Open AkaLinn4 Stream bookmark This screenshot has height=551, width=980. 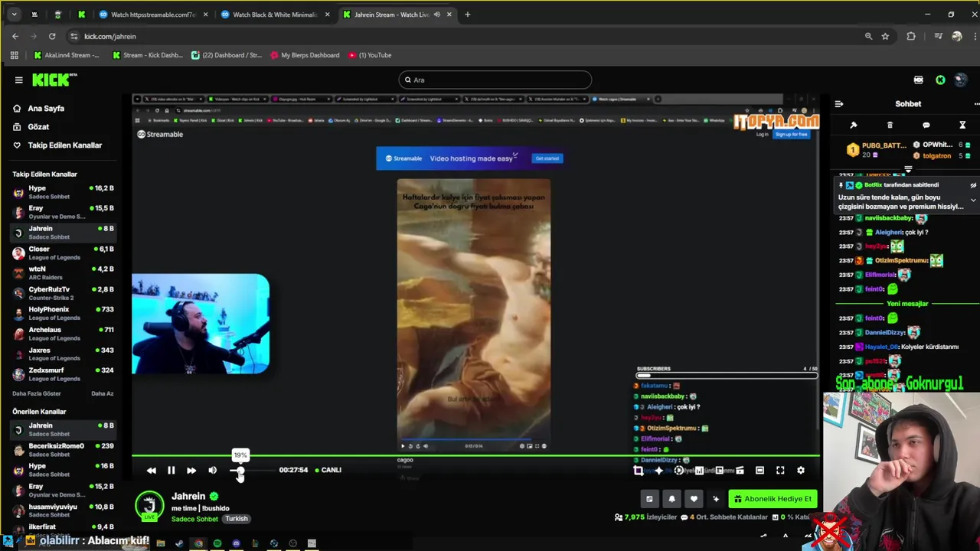[x=67, y=55]
